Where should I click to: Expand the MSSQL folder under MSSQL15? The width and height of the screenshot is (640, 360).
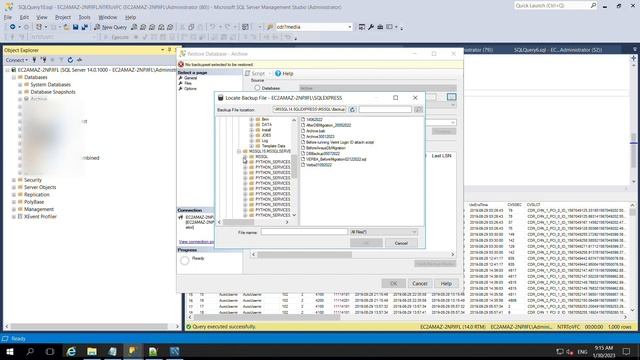(245, 157)
